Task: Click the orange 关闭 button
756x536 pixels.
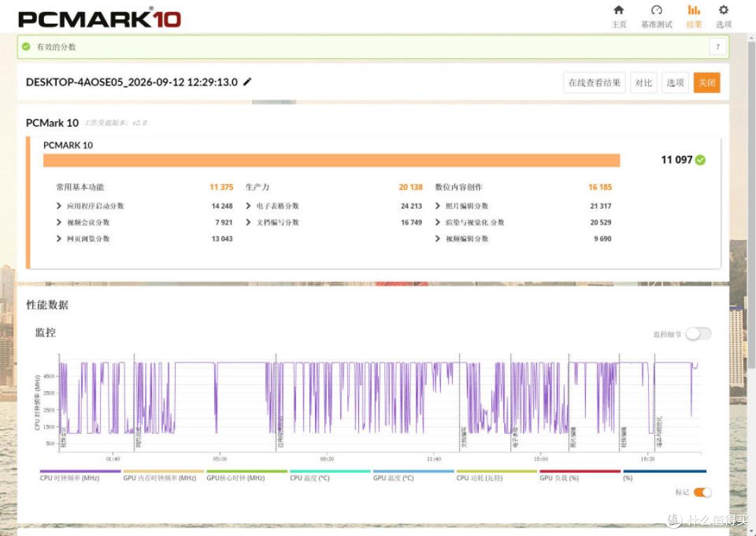Action: click(707, 83)
